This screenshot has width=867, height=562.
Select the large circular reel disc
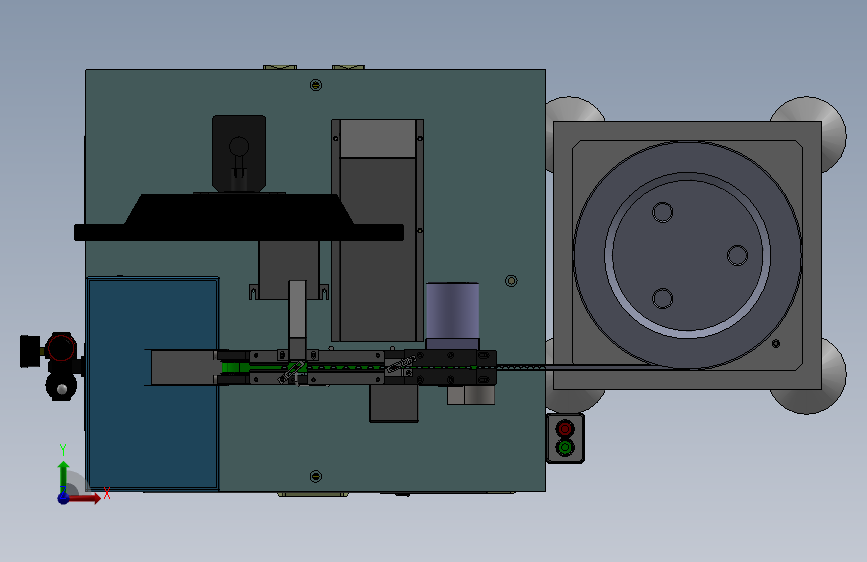click(687, 255)
